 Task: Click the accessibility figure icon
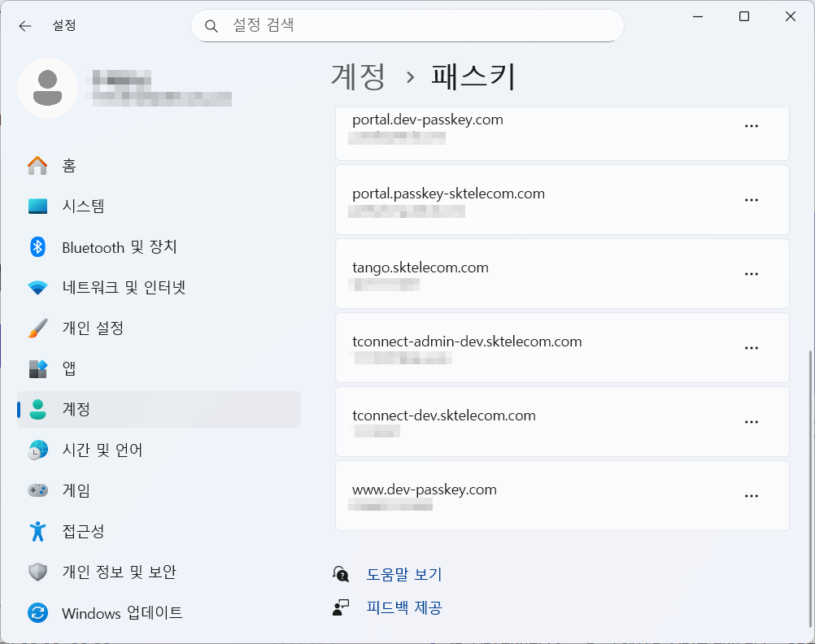tap(37, 531)
